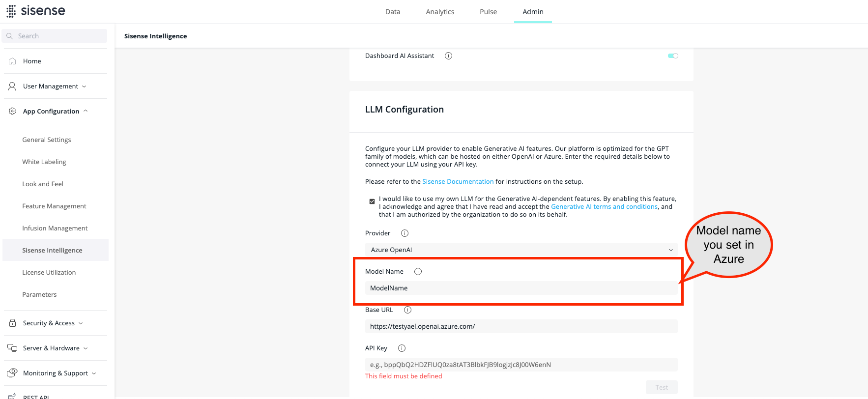This screenshot has width=868, height=399.
Task: Open info tooltip next to API Key
Action: [x=402, y=348]
